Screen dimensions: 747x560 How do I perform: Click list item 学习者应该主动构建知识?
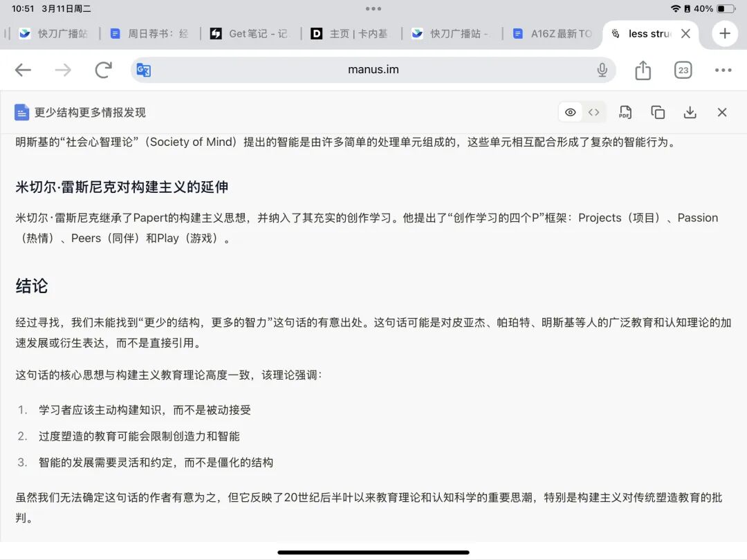coord(145,410)
